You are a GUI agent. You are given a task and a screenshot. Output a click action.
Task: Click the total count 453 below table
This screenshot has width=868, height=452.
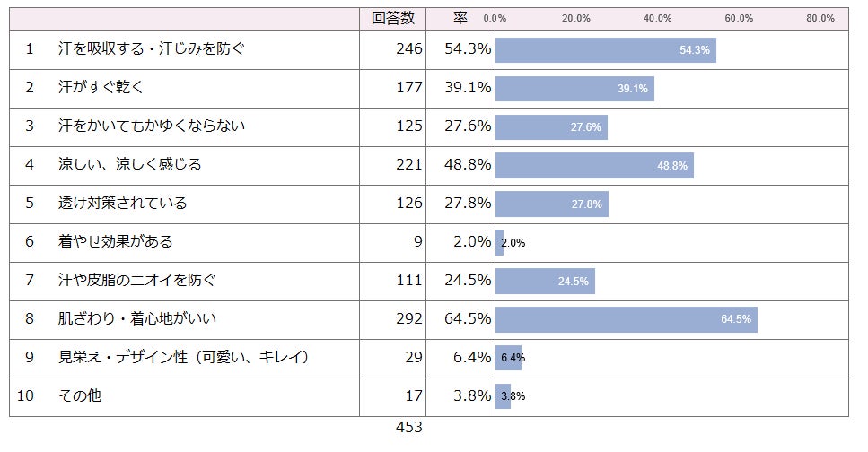click(409, 427)
